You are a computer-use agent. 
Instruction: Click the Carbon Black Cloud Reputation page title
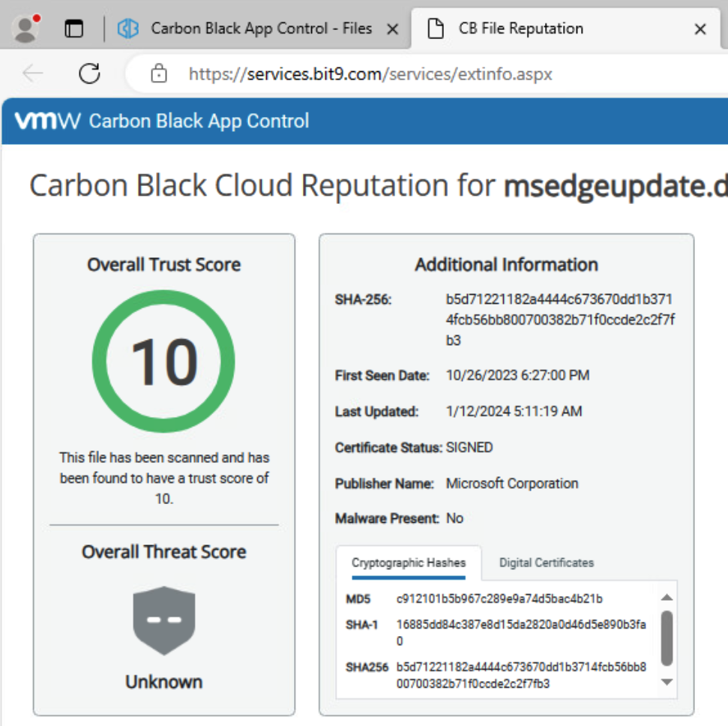(x=379, y=186)
